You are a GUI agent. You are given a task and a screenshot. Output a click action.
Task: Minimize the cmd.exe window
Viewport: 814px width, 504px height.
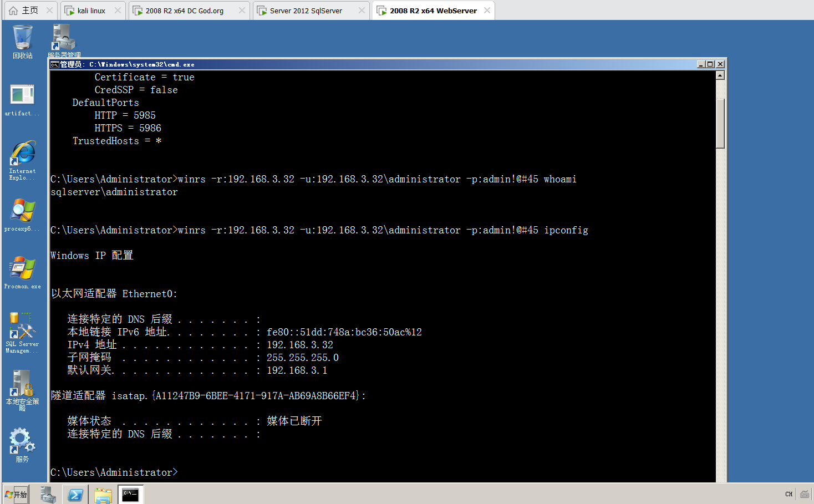point(701,64)
